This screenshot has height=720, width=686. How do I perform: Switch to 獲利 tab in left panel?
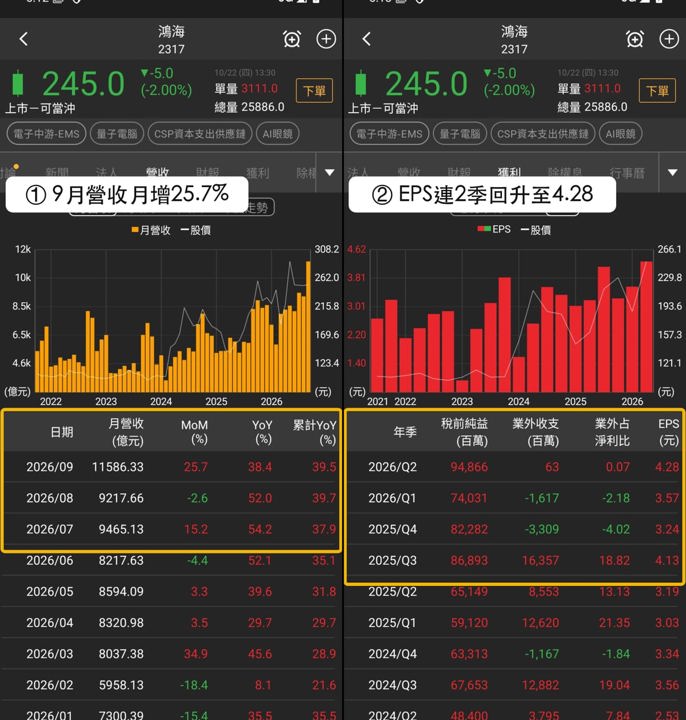(x=258, y=172)
